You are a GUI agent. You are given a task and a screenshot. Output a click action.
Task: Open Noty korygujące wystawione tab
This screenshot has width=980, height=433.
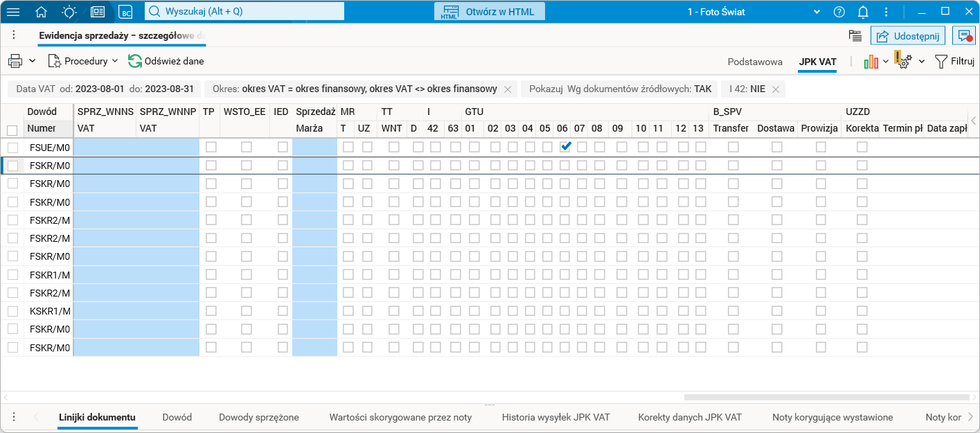pyautogui.click(x=832, y=417)
